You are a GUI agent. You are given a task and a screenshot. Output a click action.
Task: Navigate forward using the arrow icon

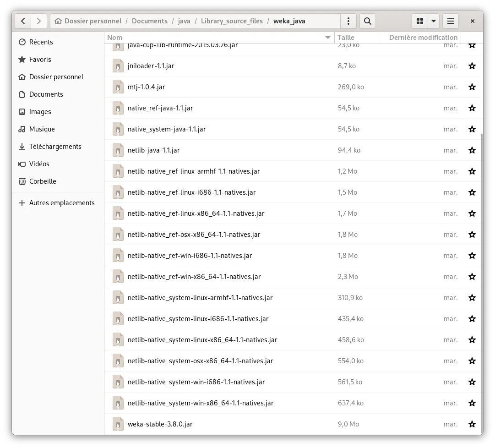pyautogui.click(x=39, y=21)
